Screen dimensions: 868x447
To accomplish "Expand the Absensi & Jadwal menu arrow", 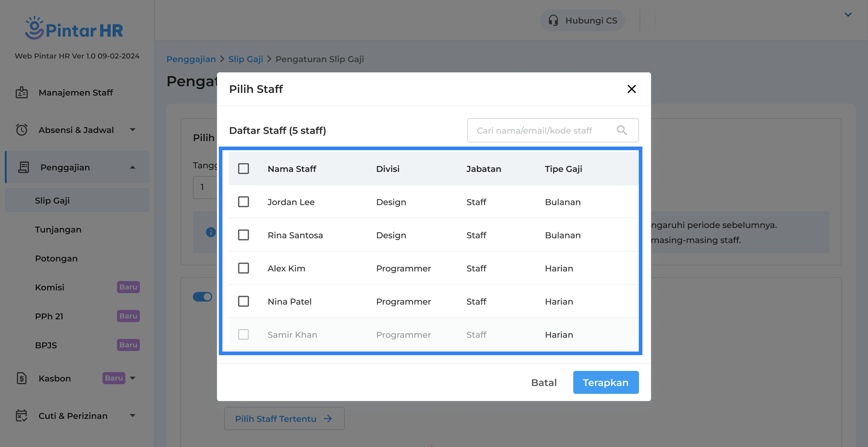I will pyautogui.click(x=132, y=130).
